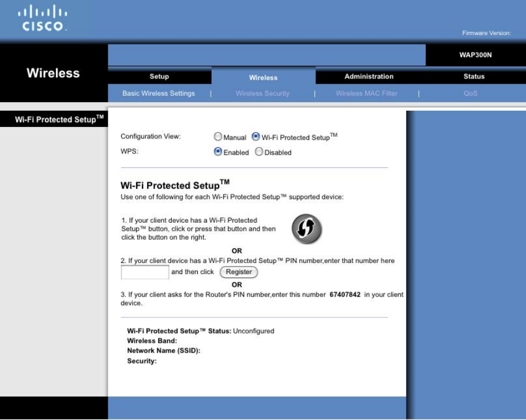Open the Wireless tab

click(x=264, y=77)
